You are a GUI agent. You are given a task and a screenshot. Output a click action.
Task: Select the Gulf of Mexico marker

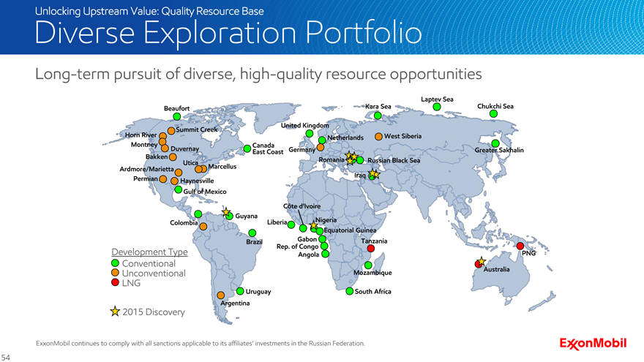click(x=178, y=191)
